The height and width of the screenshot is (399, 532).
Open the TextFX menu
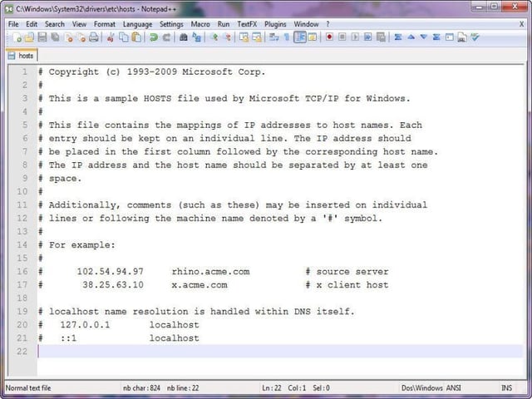pyautogui.click(x=247, y=24)
